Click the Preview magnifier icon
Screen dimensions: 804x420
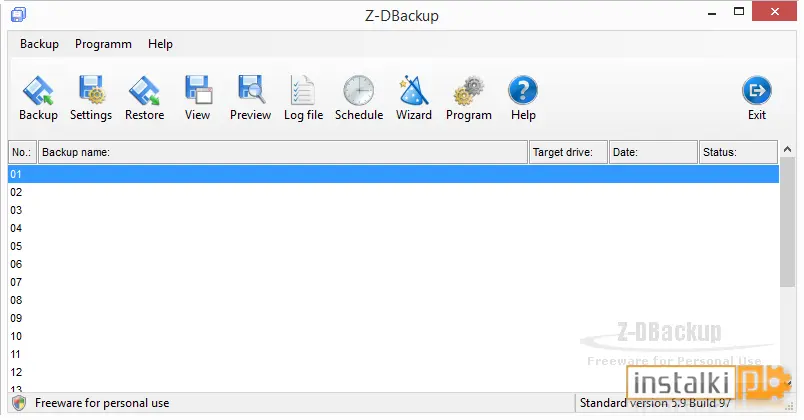[251, 90]
